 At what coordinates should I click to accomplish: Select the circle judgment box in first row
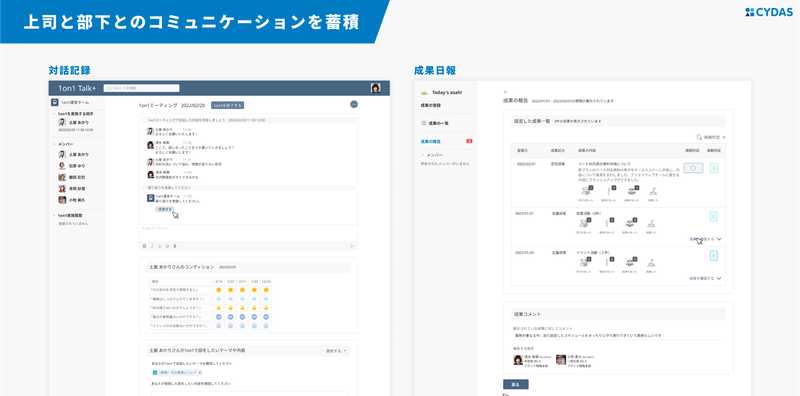693,168
